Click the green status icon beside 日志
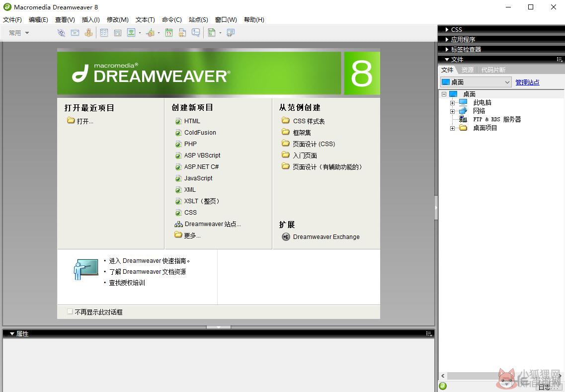 pos(443,386)
